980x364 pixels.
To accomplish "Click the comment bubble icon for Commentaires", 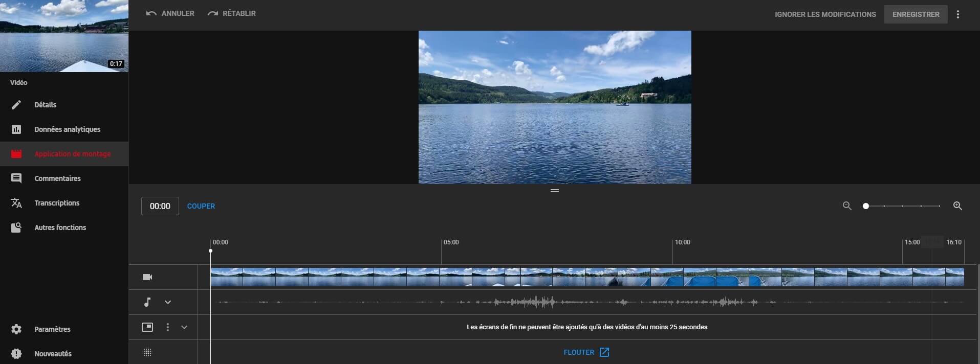I will point(16,178).
